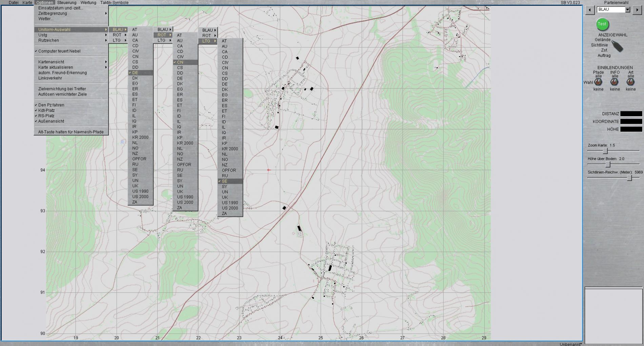Screen dimensions: 644x346
Task: Toggle Computer feuert Nebel option
Action: click(59, 51)
